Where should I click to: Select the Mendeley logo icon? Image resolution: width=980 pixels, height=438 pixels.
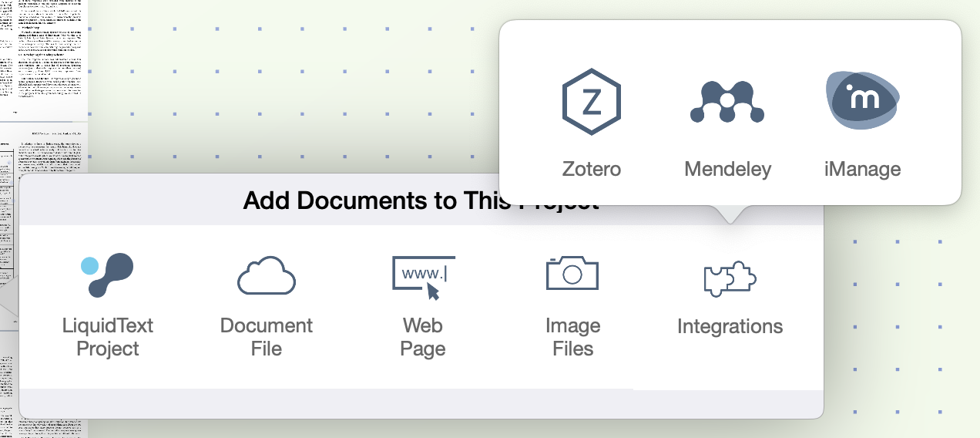[727, 103]
